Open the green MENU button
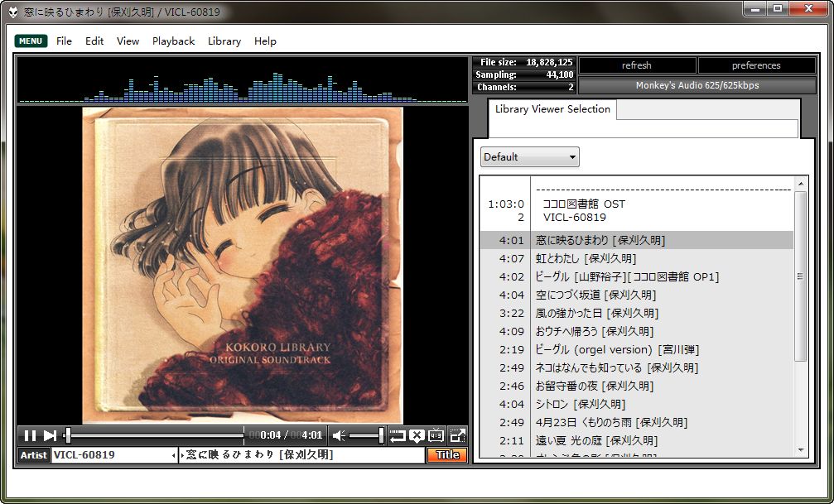This screenshot has height=504, width=834. 31,41
